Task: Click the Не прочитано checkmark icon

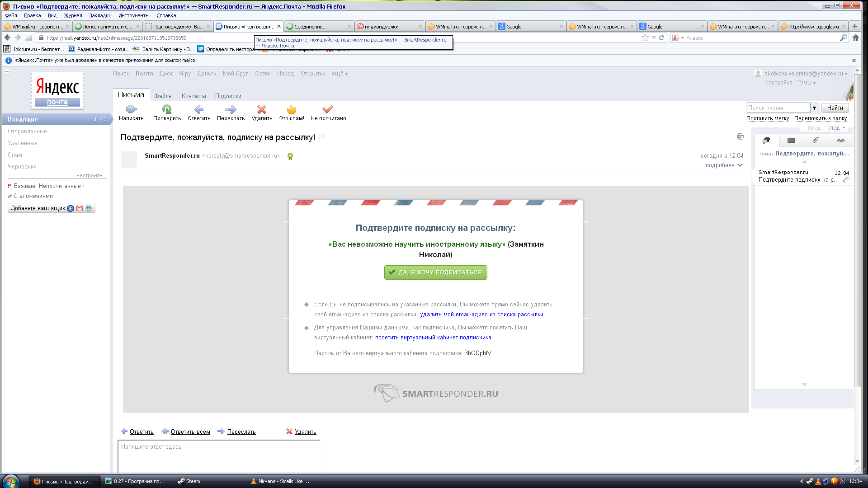Action: [328, 109]
